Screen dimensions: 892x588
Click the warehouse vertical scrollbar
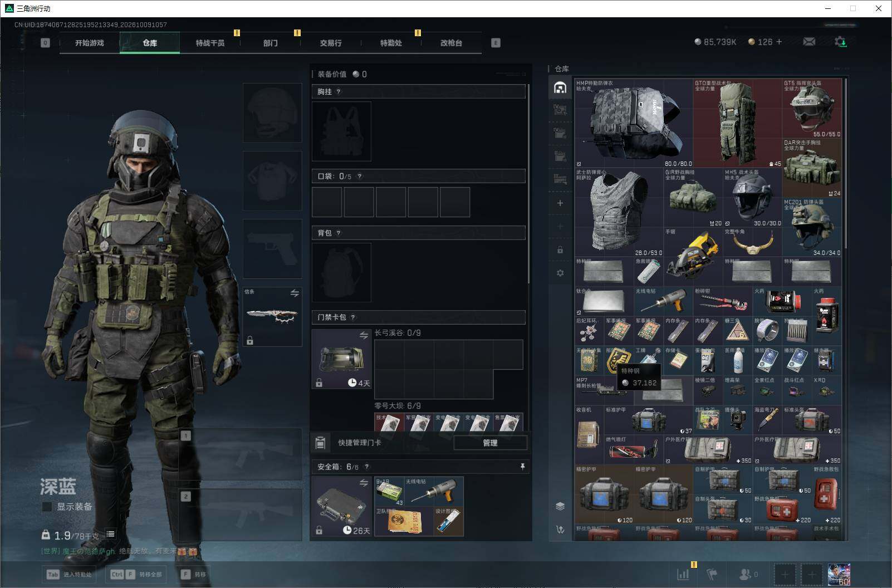[846, 163]
